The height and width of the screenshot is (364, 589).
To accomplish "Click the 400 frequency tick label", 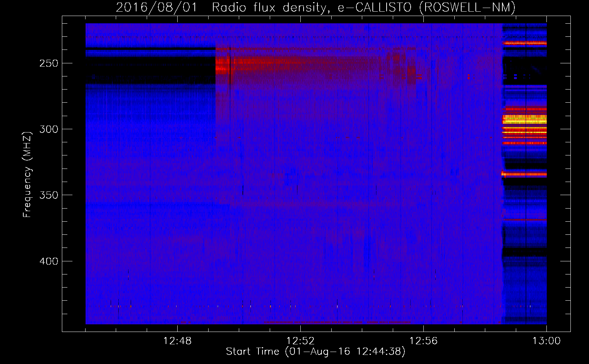I will (49, 261).
